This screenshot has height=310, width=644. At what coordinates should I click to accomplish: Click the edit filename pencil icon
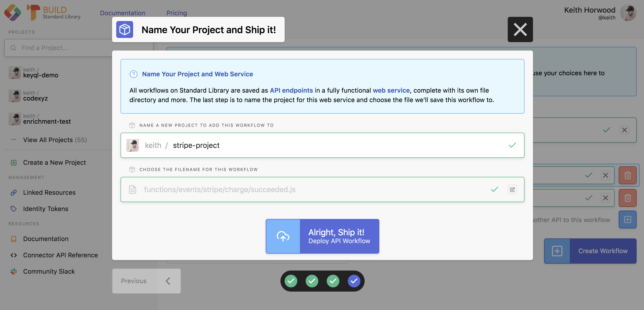(x=512, y=189)
